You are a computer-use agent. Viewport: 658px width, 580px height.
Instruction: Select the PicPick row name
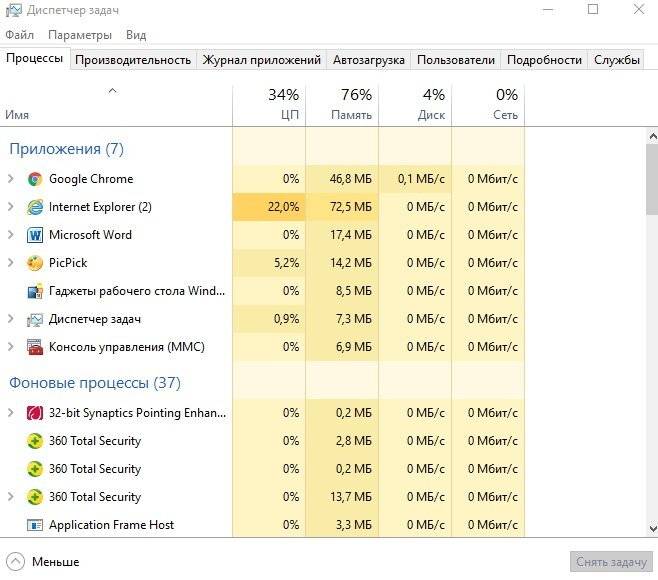point(68,263)
